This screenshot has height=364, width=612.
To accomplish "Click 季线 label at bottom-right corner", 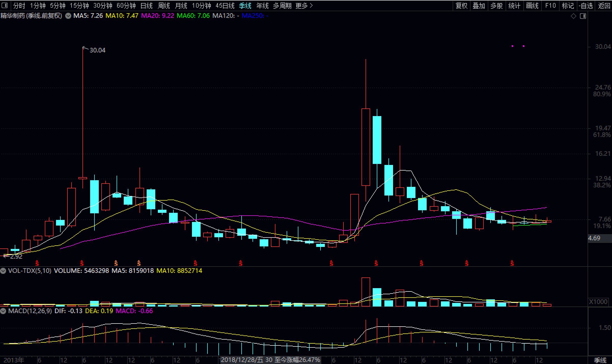I will point(600,360).
